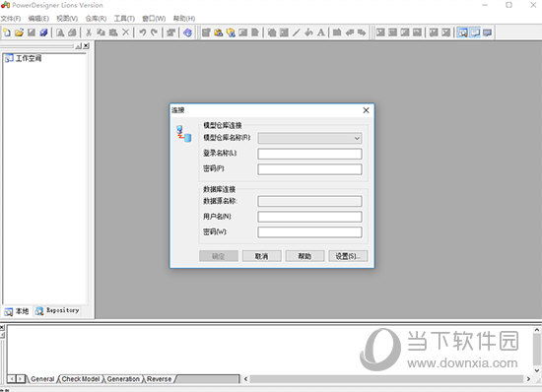
Task: Click the output vertical scrollbar down arrow
Action: coord(537,370)
